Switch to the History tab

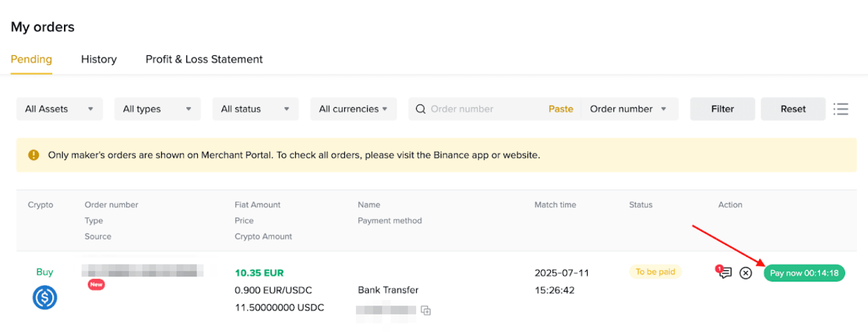99,59
